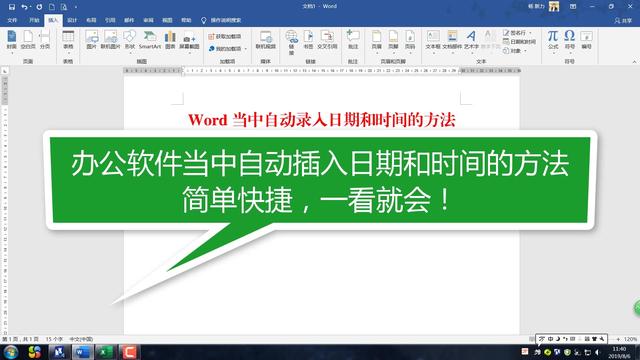Undo the last action
This screenshot has width=640, height=360.
point(24,7)
